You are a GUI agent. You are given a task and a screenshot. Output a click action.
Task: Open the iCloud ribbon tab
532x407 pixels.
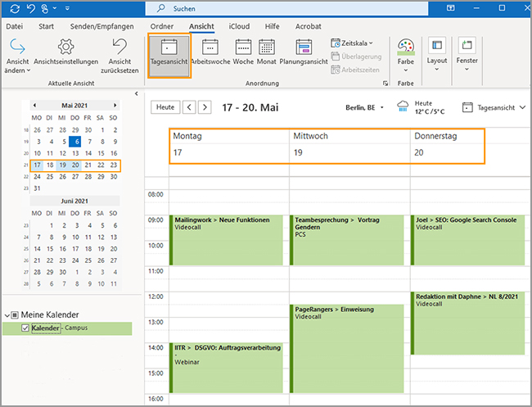pyautogui.click(x=239, y=26)
